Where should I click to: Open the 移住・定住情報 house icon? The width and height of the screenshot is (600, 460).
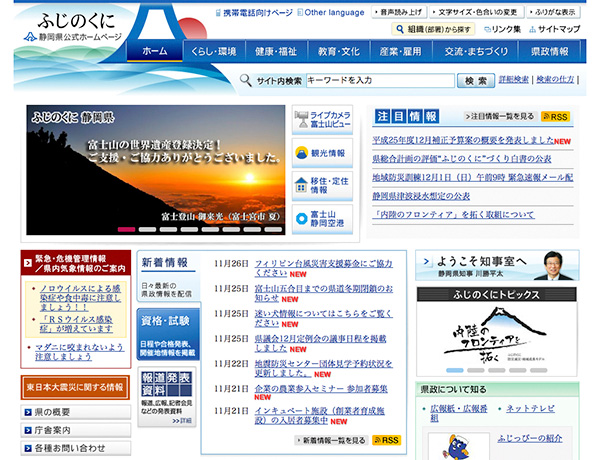point(323,186)
